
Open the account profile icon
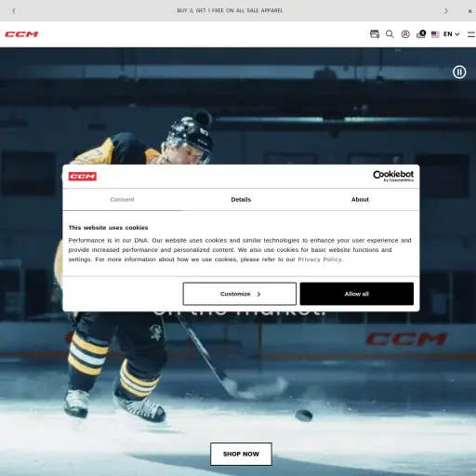(x=405, y=34)
